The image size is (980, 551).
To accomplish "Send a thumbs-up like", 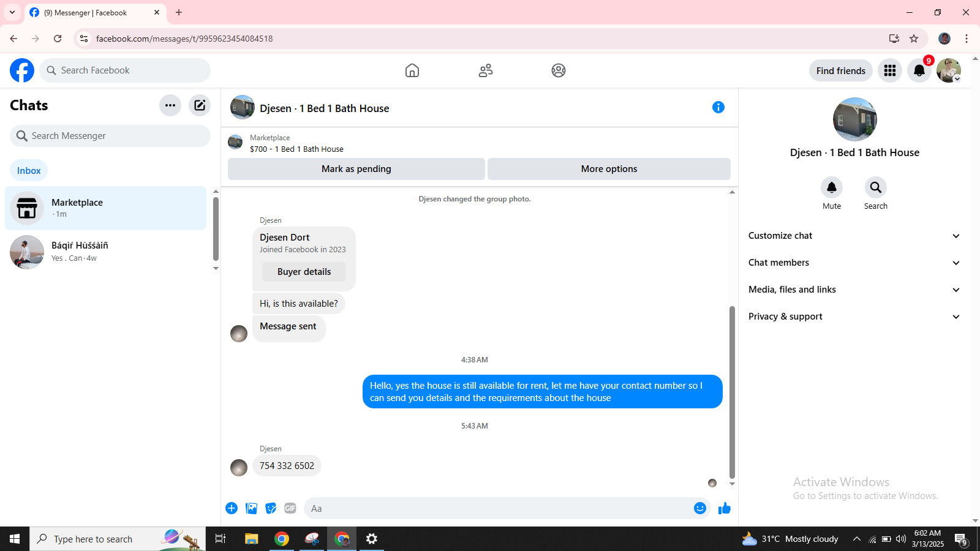I will [x=725, y=508].
